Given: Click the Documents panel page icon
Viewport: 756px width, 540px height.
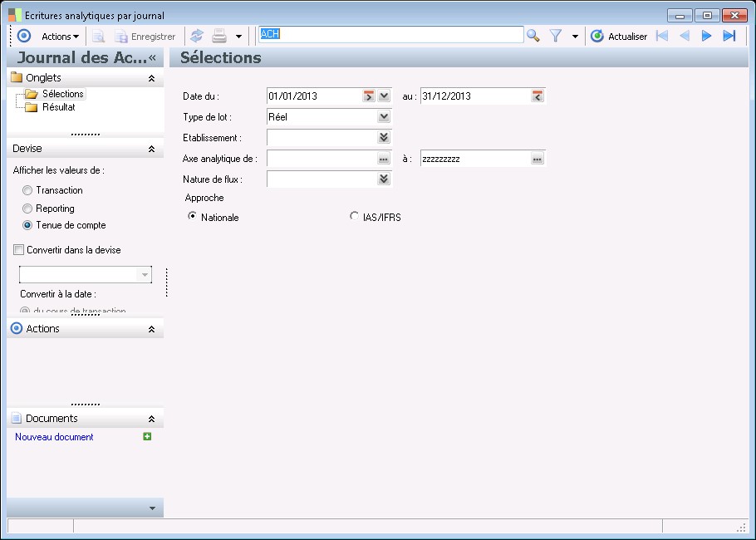Looking at the screenshot, I should 17,418.
